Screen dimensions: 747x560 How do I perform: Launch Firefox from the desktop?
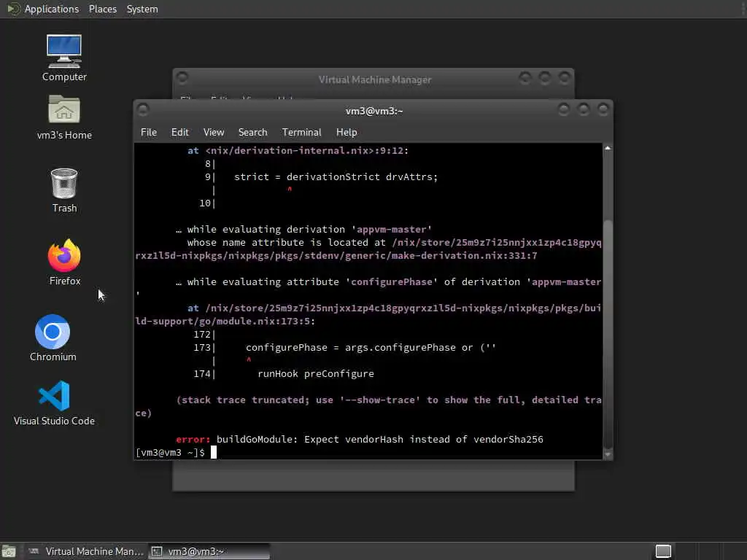[64, 262]
